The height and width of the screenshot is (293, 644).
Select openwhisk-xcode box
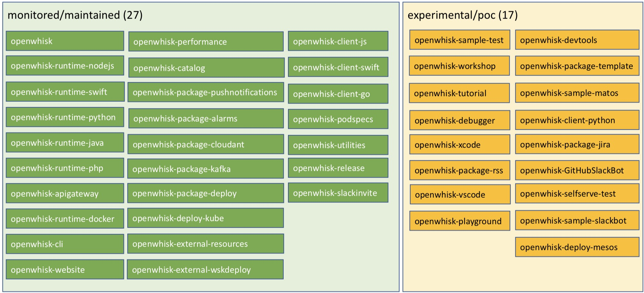click(460, 144)
